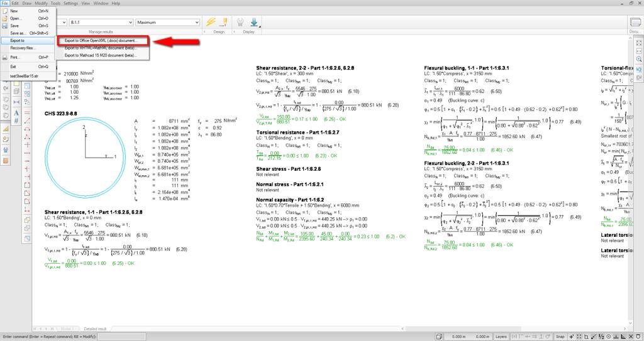
Task: Open the Edit menu
Action: (x=15, y=3)
